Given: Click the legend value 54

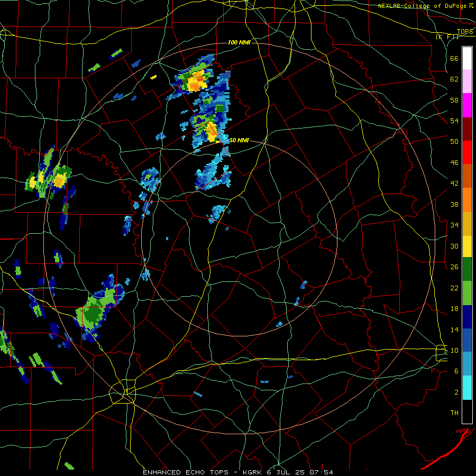Looking at the screenshot, I should 454,121.
